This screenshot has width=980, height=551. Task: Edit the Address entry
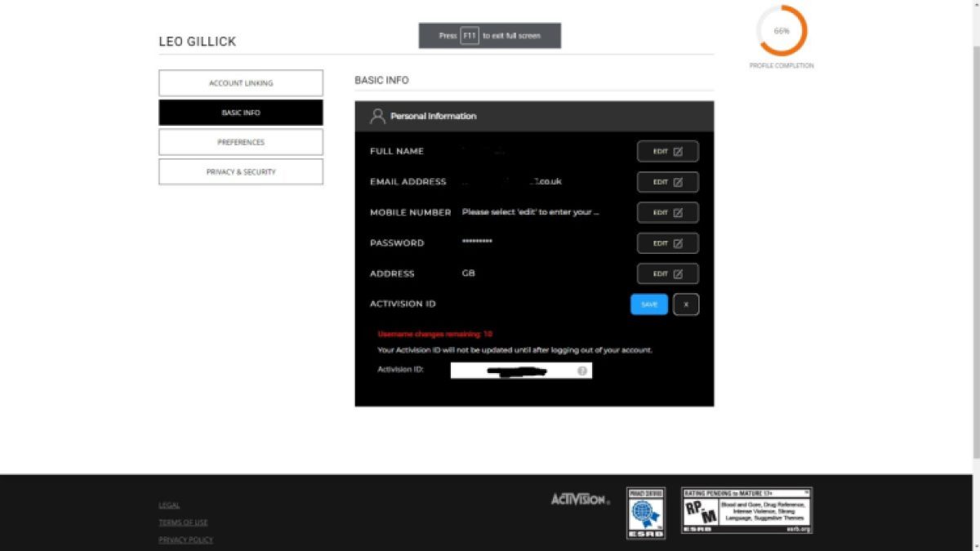click(667, 273)
